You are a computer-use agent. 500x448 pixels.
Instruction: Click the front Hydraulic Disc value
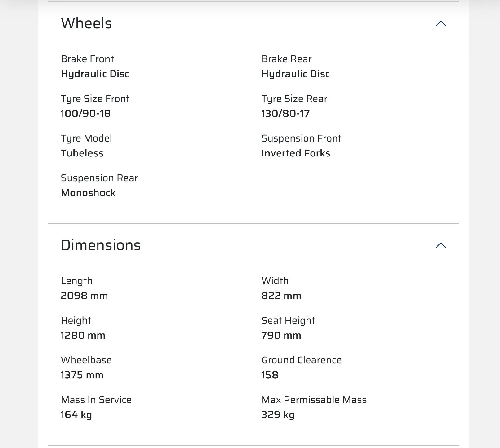pyautogui.click(x=95, y=74)
